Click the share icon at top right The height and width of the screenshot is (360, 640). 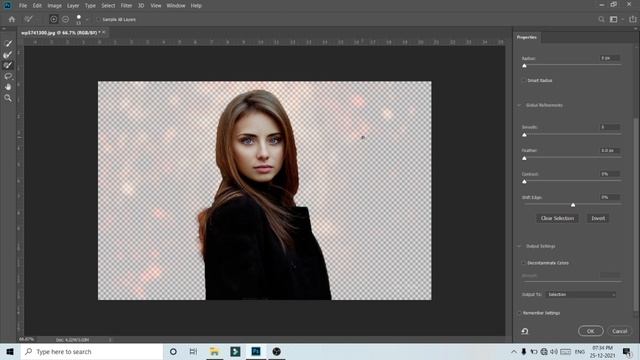coord(633,19)
